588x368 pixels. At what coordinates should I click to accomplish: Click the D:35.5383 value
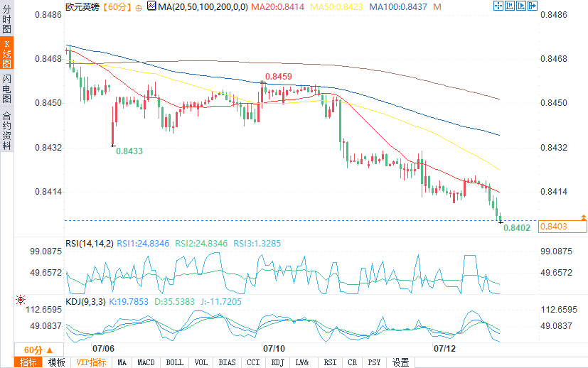point(175,302)
